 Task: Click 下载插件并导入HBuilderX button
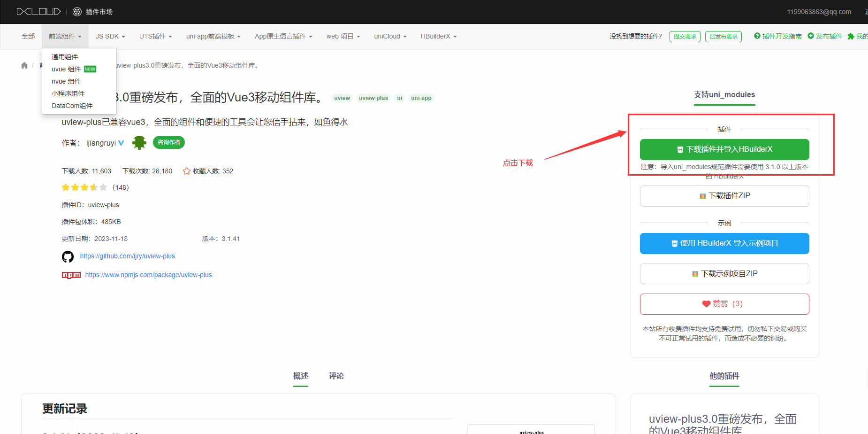(724, 149)
